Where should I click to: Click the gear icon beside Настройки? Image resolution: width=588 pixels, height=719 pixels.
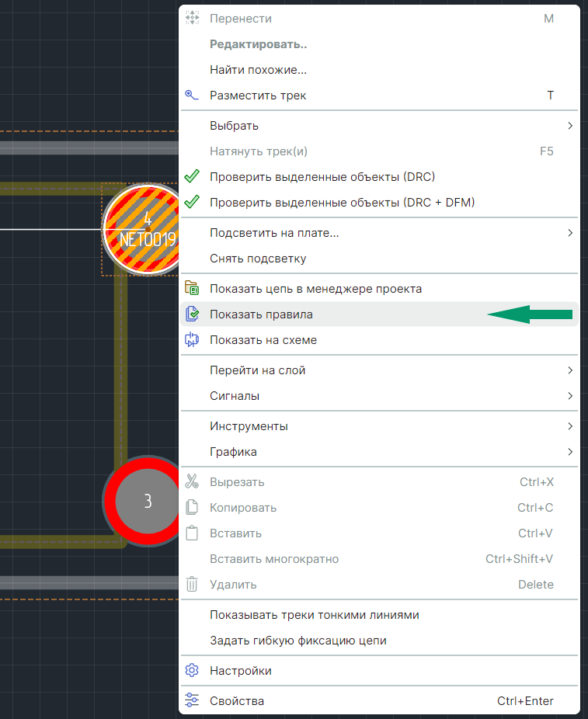click(192, 670)
